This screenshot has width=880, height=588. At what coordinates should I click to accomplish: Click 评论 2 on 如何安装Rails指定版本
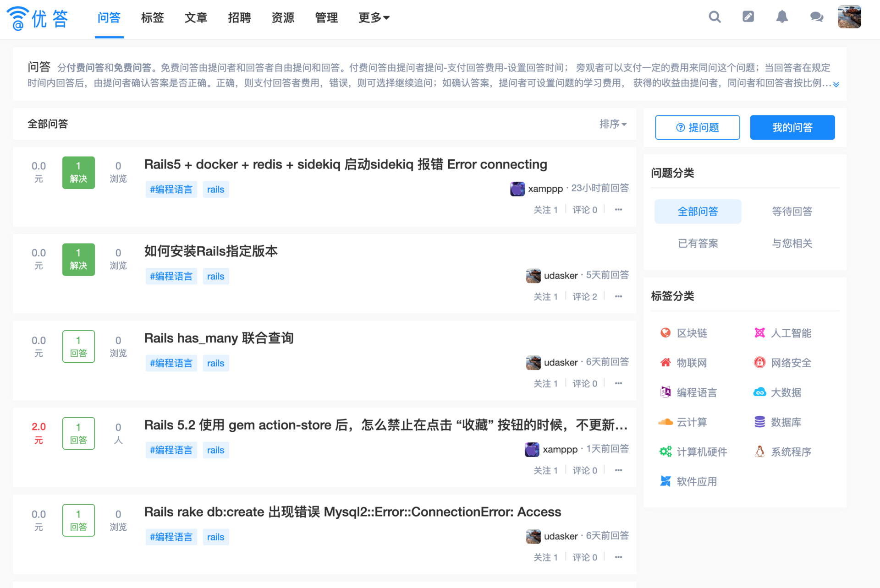[585, 297]
